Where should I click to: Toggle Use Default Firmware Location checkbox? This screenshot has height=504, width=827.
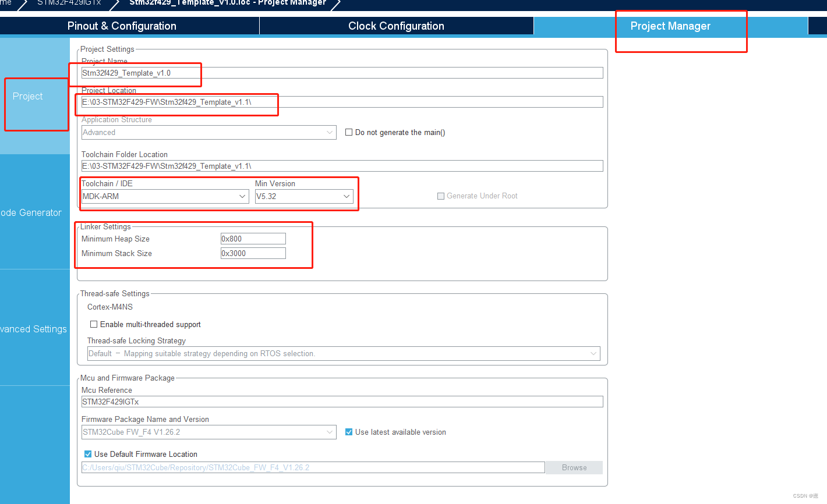tap(88, 454)
